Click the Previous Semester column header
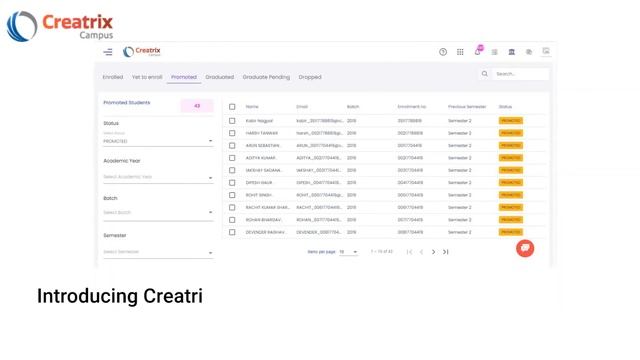This screenshot has width=640, height=360. pos(467,107)
